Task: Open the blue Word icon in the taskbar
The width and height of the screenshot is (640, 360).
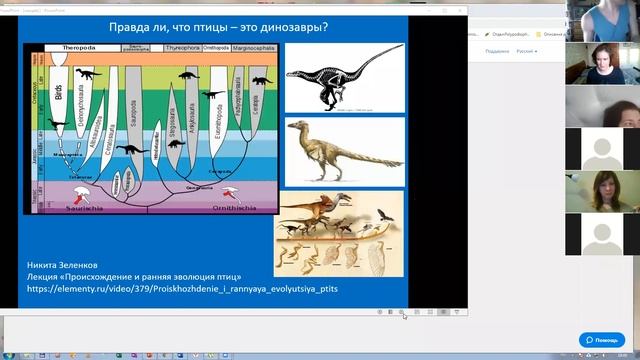Action: (180, 356)
